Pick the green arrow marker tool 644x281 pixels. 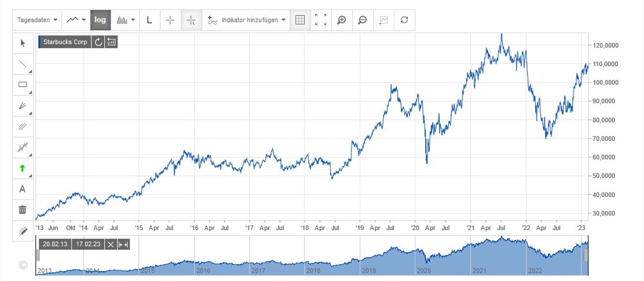23,168
